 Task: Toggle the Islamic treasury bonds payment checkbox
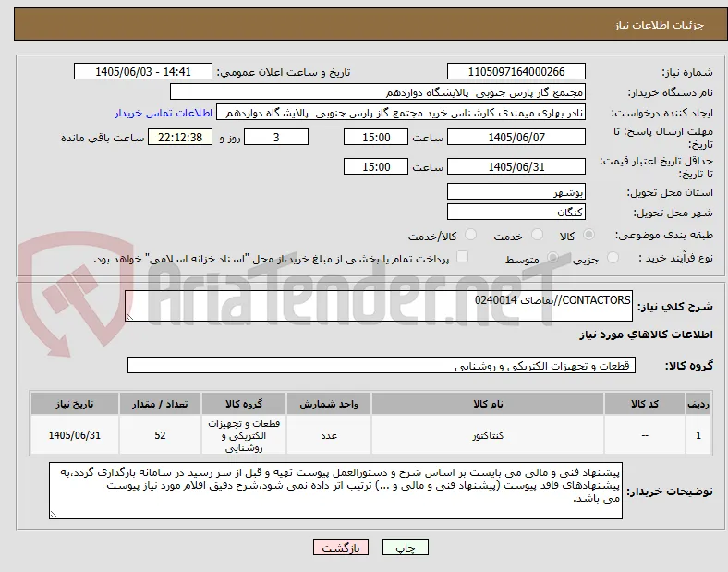(463, 257)
